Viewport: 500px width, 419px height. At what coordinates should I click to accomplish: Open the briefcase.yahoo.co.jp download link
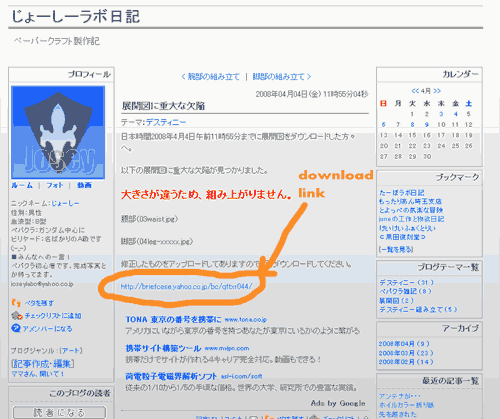click(x=186, y=286)
